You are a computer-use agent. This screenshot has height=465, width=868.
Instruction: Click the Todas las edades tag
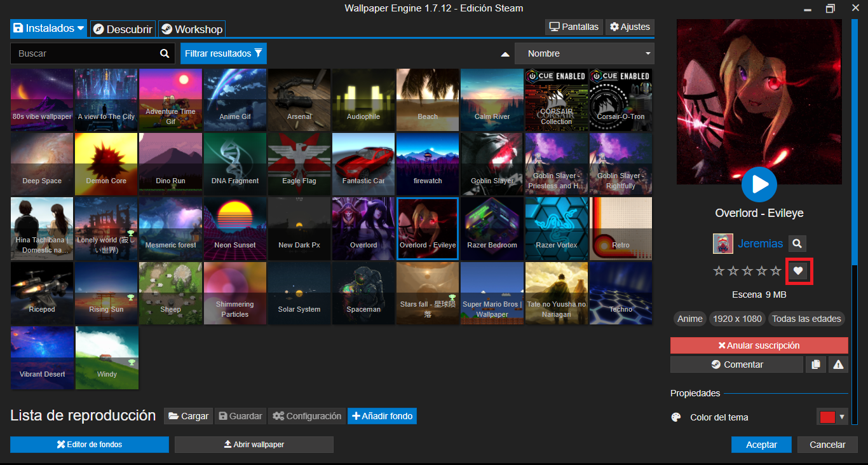(x=807, y=319)
